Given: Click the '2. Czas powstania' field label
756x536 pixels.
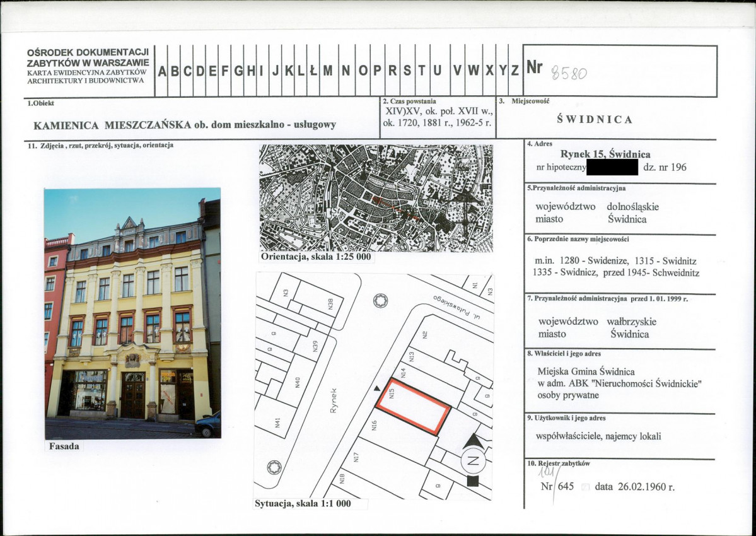Looking at the screenshot, I should tap(409, 102).
